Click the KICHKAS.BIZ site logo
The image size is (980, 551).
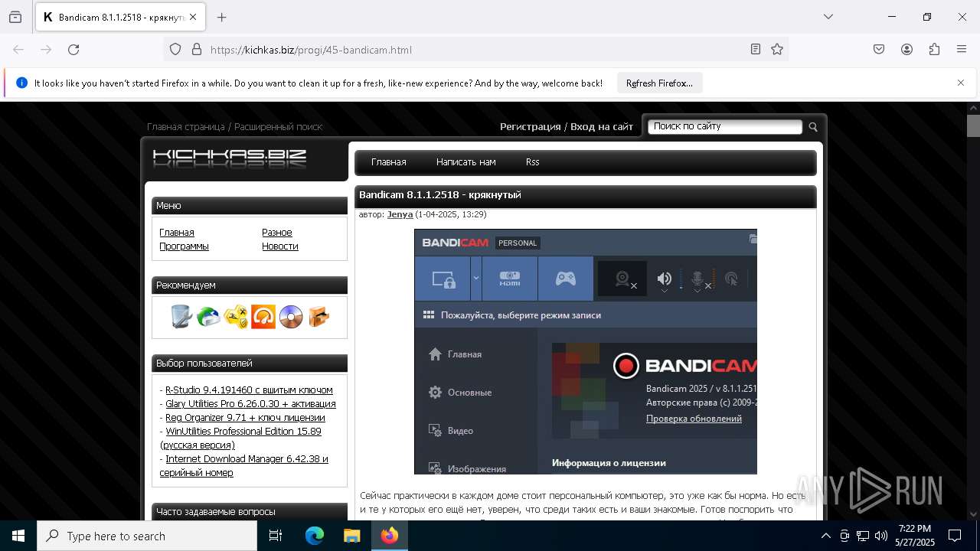[x=230, y=158]
